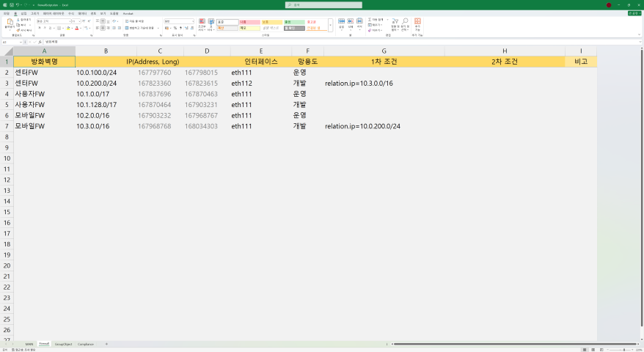Click the Save icon in title bar
The height and width of the screenshot is (352, 644).
pyautogui.click(x=12, y=5)
